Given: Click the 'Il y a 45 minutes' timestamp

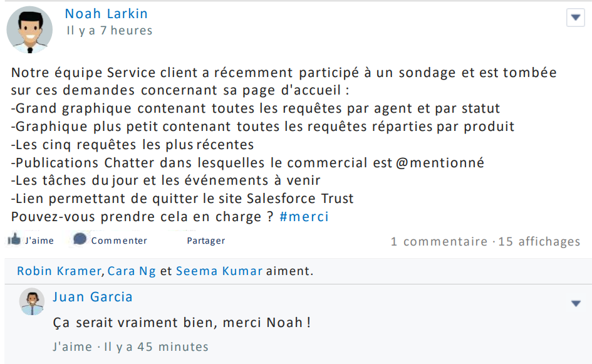Looking at the screenshot, I should pyautogui.click(x=156, y=346).
